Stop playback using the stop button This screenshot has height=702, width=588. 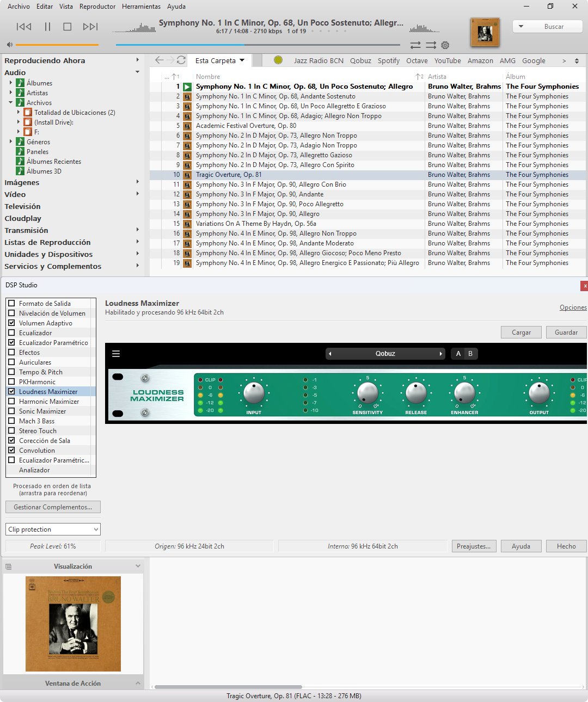[68, 27]
